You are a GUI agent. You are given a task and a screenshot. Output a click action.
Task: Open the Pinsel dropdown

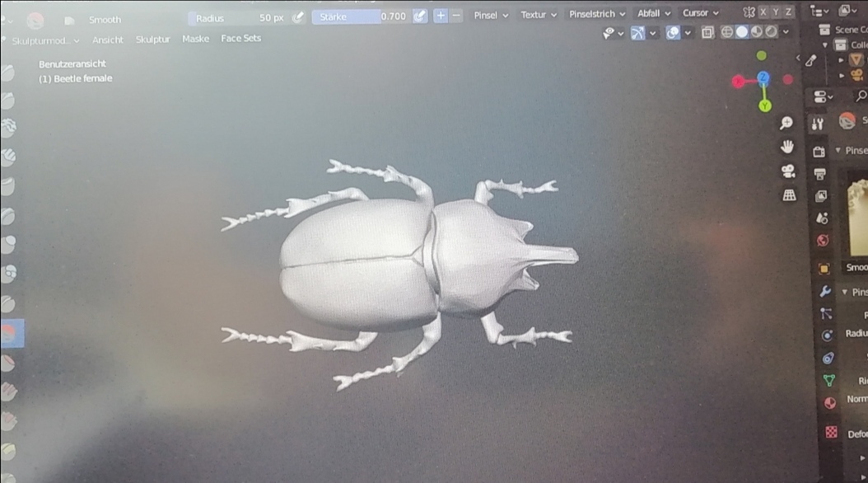pos(491,15)
